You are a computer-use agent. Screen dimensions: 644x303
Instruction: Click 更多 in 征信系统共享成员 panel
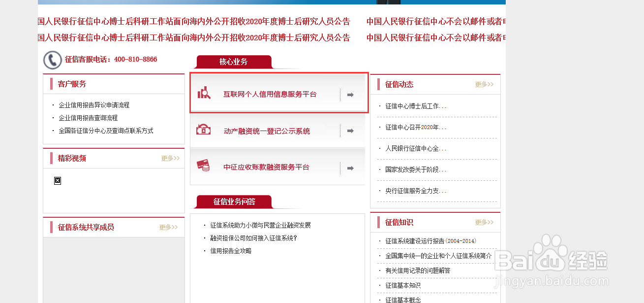168,227
